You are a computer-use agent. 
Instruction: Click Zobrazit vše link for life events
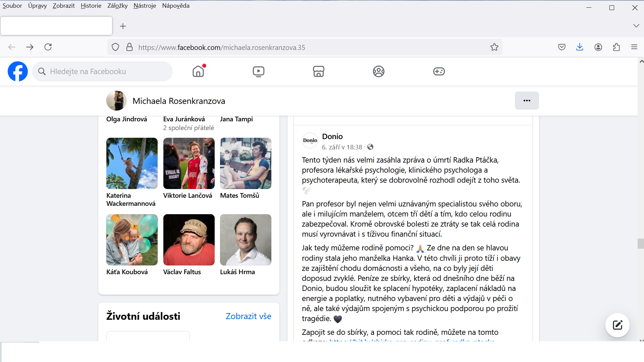pos(248,316)
